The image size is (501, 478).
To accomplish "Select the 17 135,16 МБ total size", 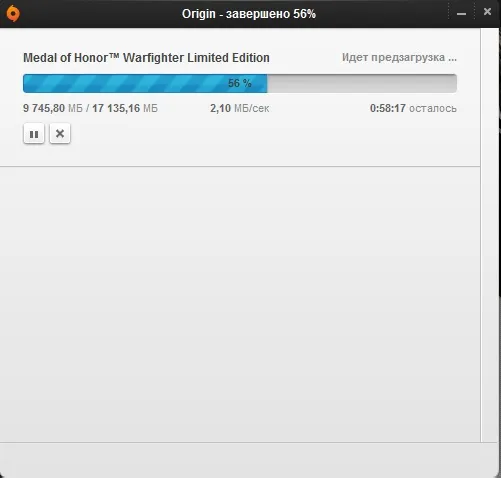I will pyautogui.click(x=125, y=108).
